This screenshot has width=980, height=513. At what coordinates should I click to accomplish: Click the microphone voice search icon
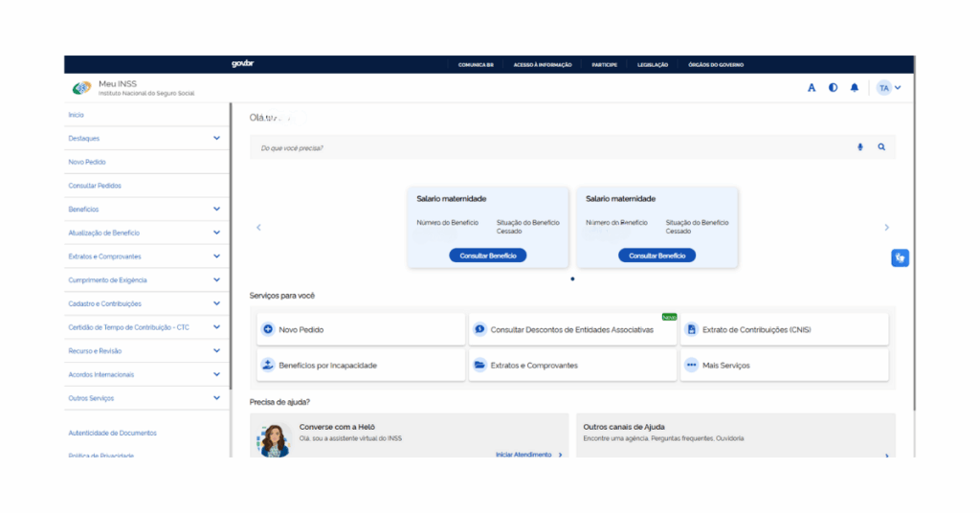(x=859, y=147)
